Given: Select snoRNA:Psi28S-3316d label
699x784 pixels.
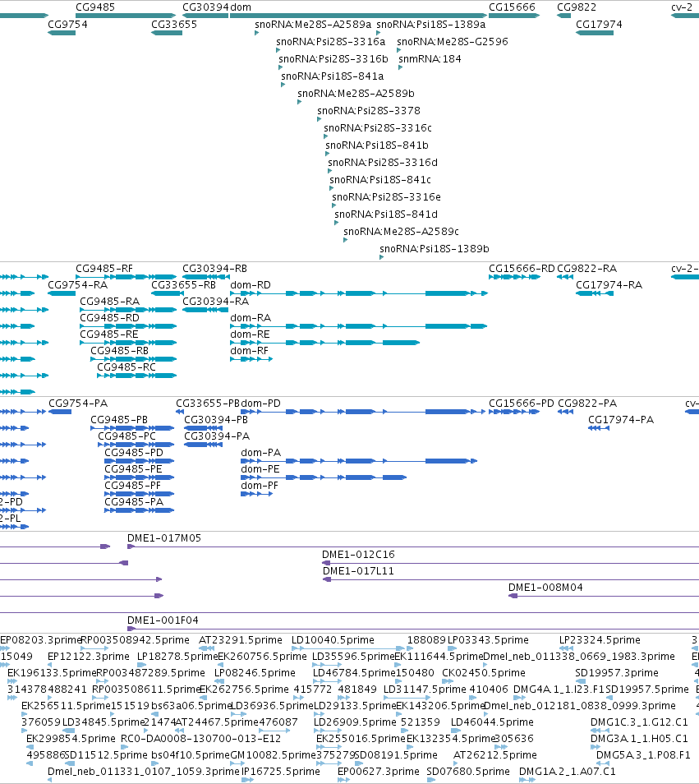Looking at the screenshot, I should coord(383,162).
